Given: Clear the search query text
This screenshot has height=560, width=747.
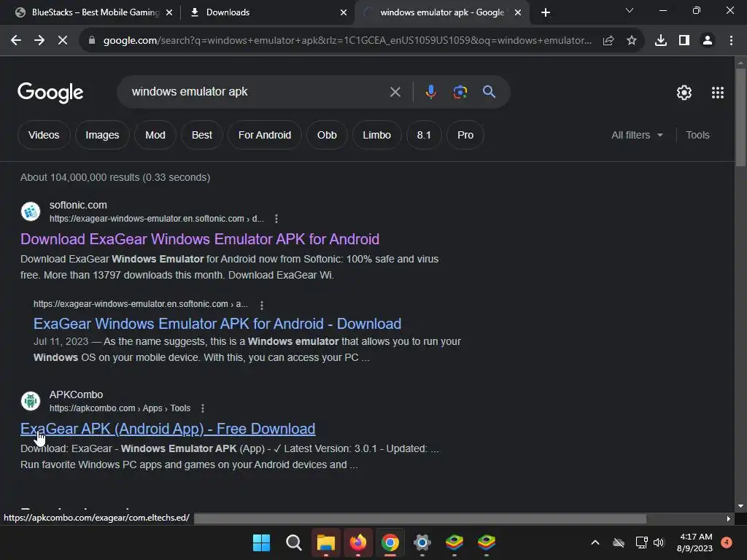Looking at the screenshot, I should 395,92.
